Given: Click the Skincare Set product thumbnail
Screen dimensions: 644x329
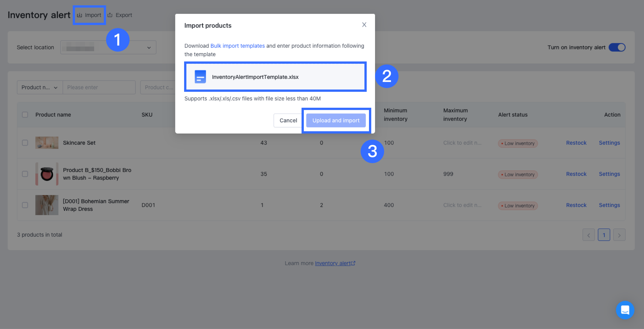Looking at the screenshot, I should 47,143.
